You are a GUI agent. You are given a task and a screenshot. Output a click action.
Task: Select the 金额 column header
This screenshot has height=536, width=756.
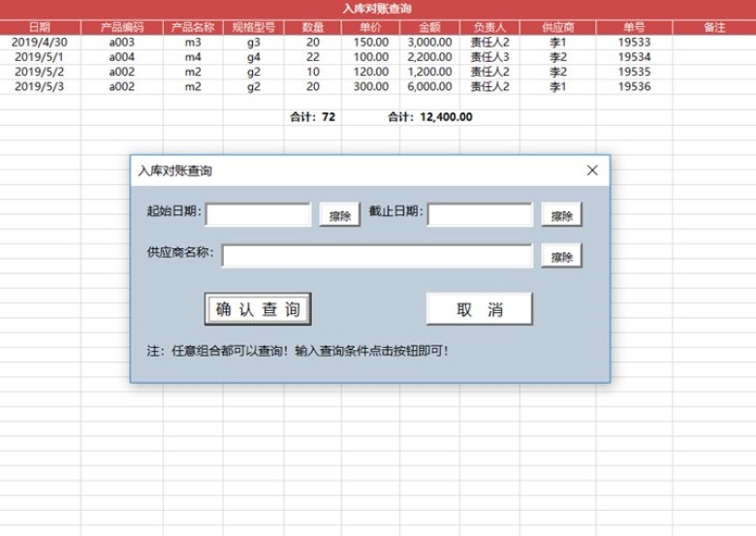pos(429,27)
